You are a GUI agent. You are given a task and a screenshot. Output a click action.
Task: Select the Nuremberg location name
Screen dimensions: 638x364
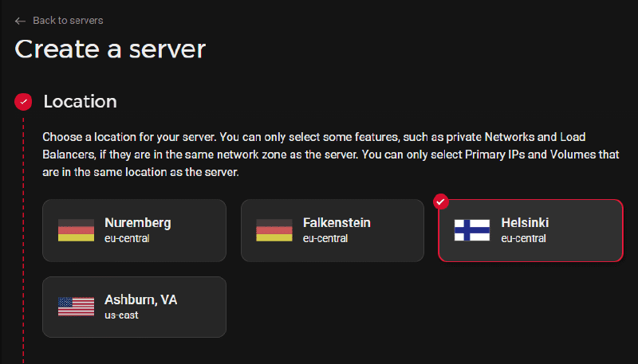137,223
